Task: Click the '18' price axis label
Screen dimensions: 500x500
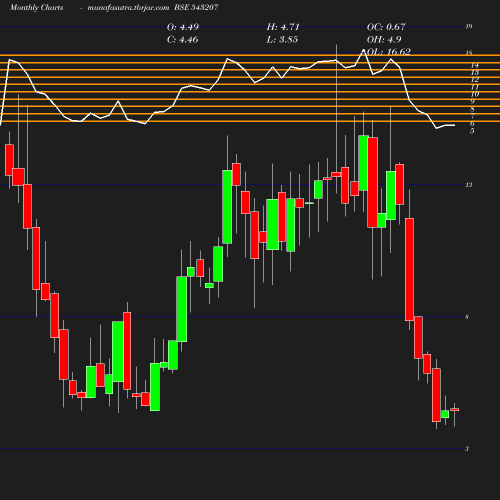Action: (469, 53)
